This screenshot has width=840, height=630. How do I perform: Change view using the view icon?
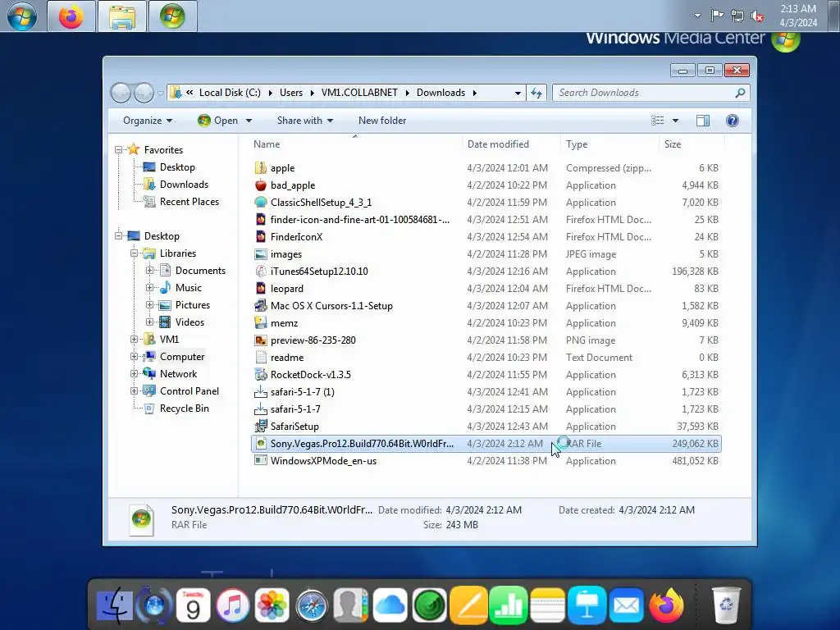[658, 121]
